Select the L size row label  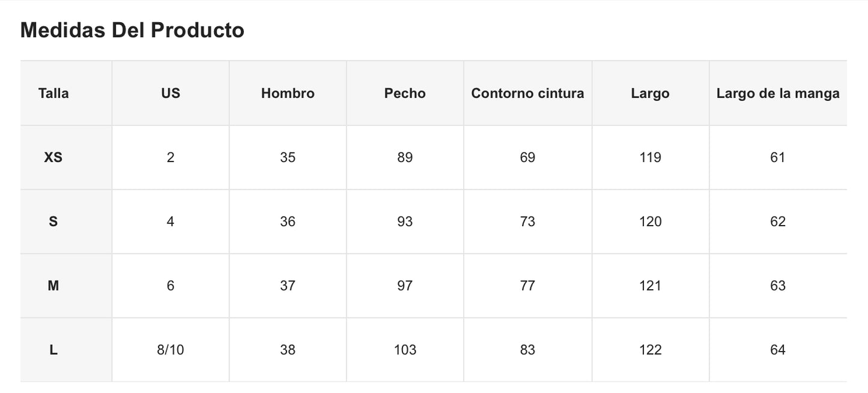coord(53,350)
